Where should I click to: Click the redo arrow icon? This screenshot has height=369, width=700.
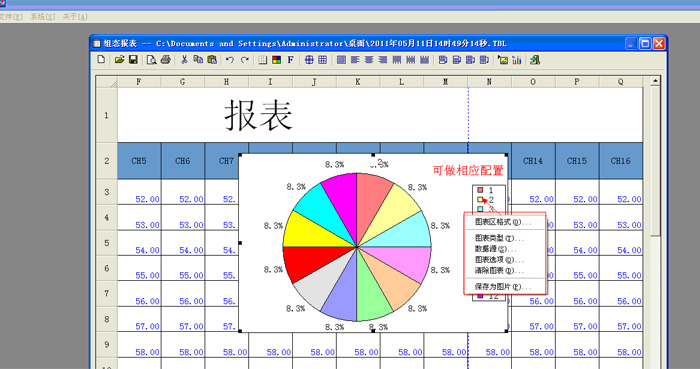[x=244, y=59]
